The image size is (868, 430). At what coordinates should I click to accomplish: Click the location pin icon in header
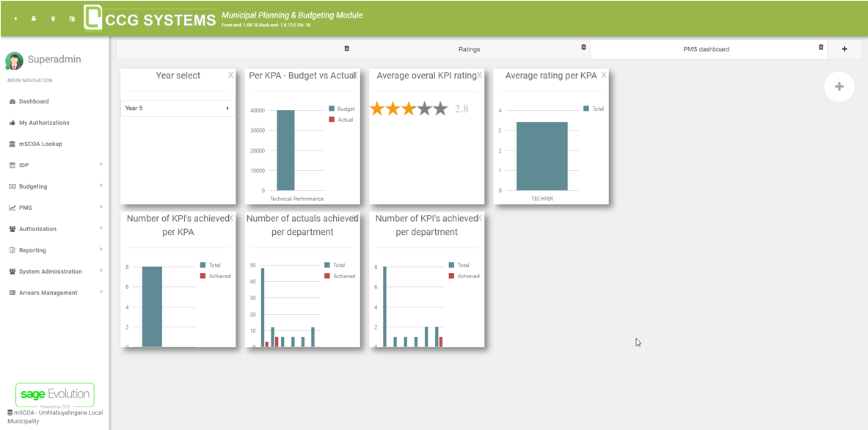point(53,19)
